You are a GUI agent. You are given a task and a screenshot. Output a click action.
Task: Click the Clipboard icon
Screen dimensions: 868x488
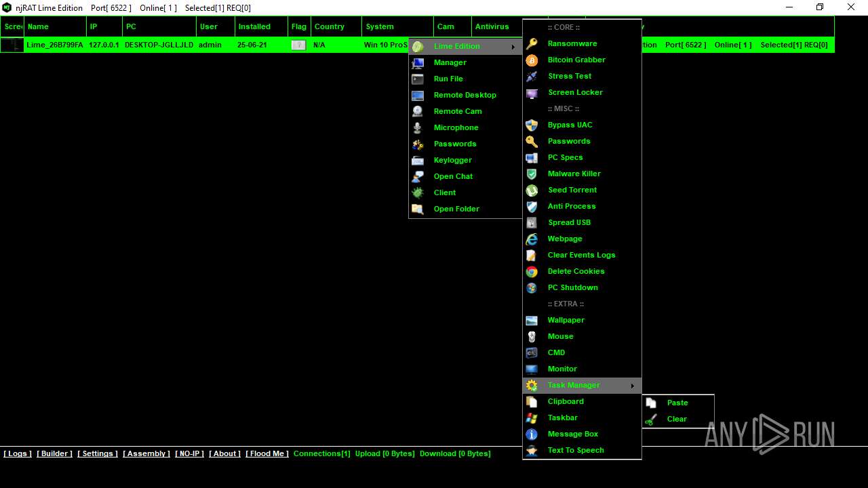pos(532,401)
